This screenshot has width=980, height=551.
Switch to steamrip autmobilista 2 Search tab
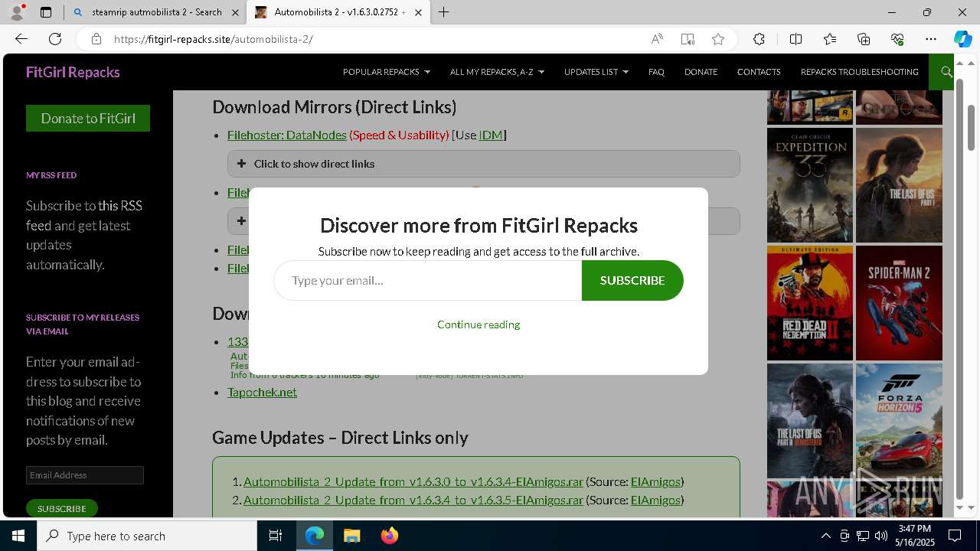[156, 12]
